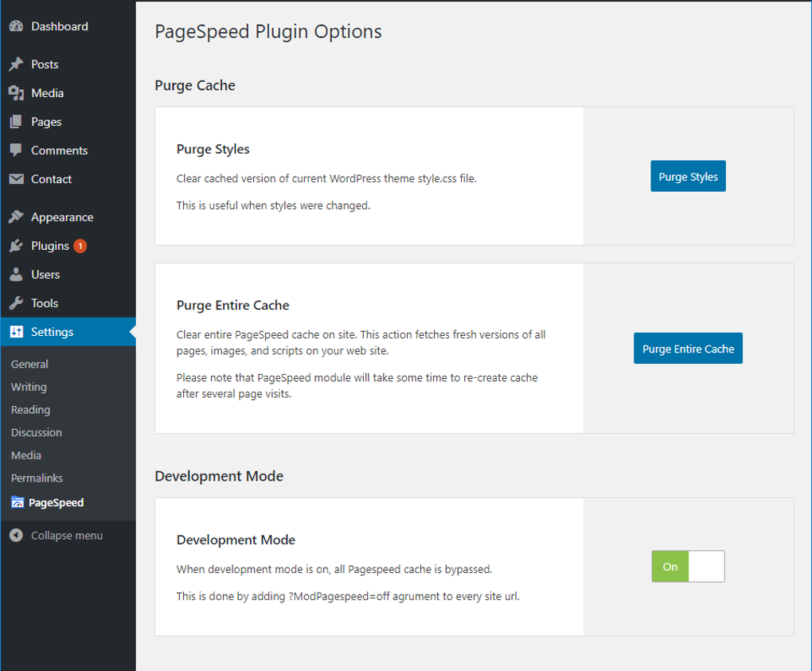Image resolution: width=812 pixels, height=671 pixels.
Task: Open the Media library icon
Action: tap(16, 92)
